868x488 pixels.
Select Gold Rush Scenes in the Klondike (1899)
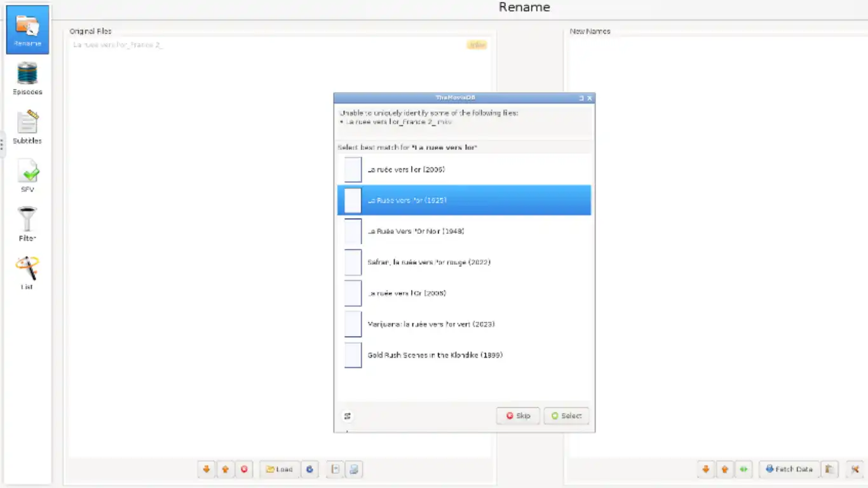435,355
